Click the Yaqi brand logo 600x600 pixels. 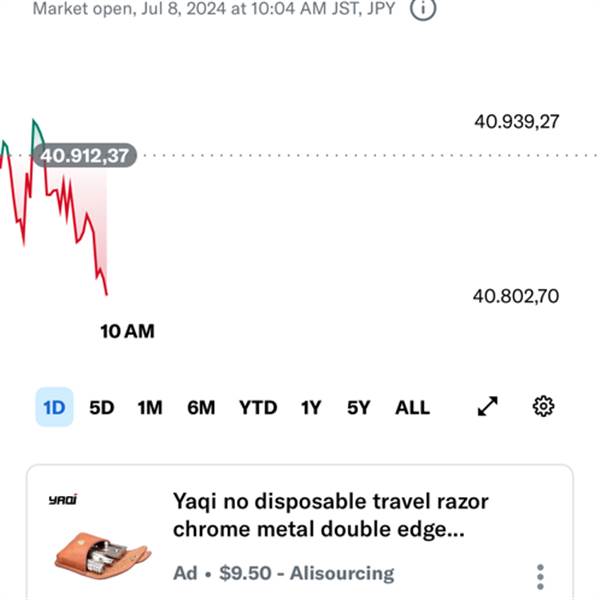(x=63, y=499)
